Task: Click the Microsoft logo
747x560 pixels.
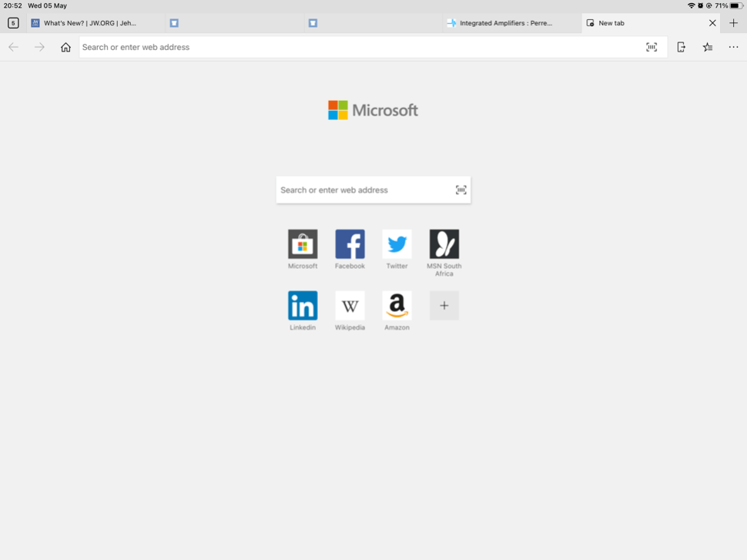Action: click(x=373, y=110)
